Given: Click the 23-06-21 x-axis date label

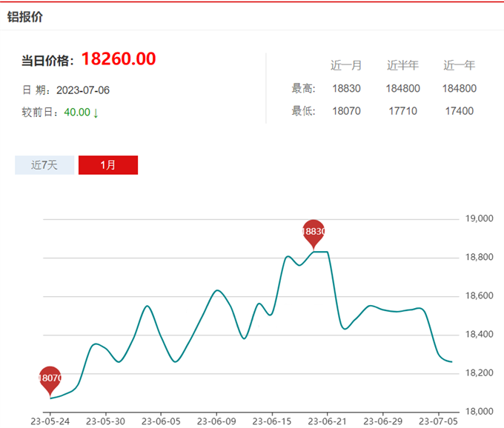Looking at the screenshot, I should pyautogui.click(x=327, y=422).
